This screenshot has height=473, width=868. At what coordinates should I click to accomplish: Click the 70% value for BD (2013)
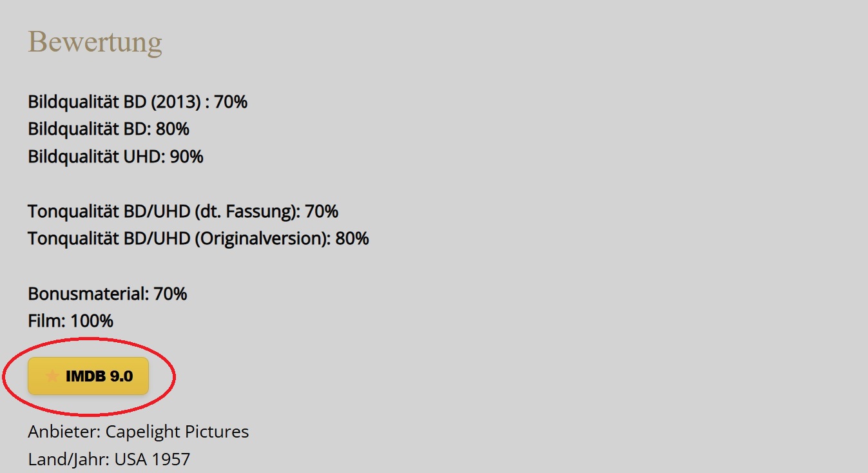231,102
